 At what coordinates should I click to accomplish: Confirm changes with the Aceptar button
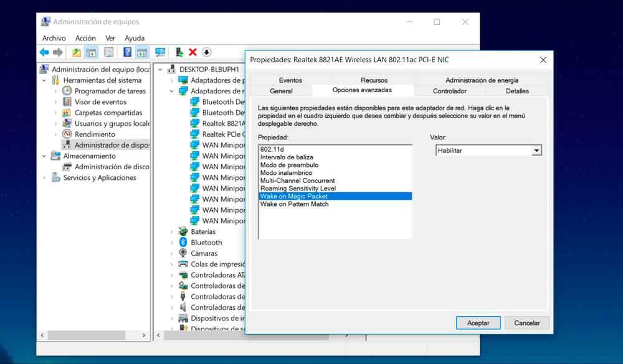(478, 323)
